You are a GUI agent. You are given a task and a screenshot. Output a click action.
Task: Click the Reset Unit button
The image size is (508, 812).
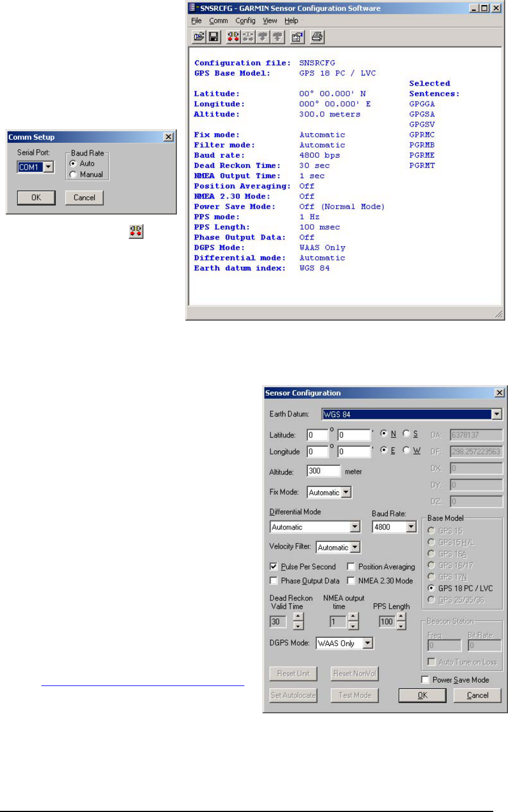[293, 674]
